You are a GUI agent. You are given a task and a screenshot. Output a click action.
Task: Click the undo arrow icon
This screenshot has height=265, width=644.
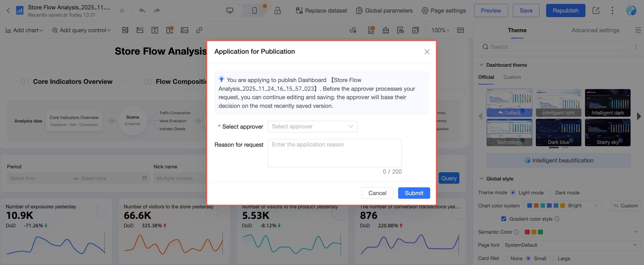click(142, 11)
